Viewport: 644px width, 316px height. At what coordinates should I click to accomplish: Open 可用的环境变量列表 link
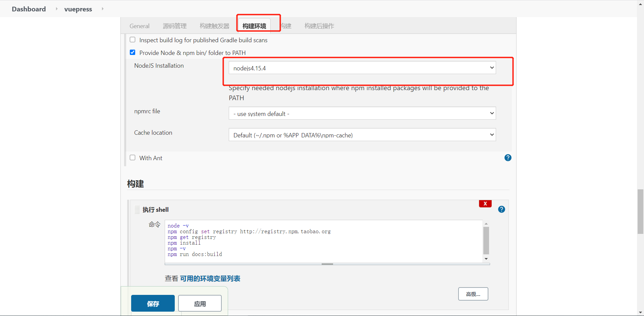coord(210,278)
